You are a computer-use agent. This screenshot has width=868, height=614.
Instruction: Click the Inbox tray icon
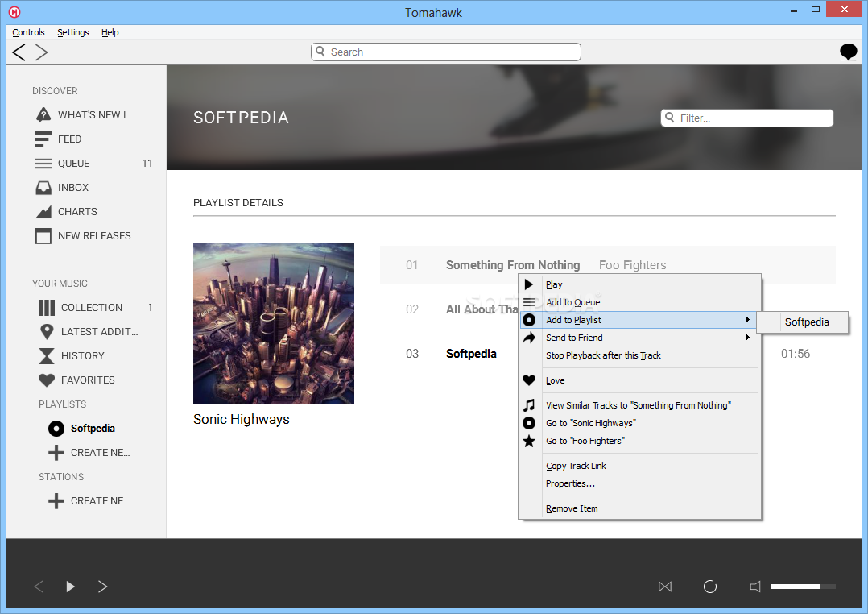[43, 187]
